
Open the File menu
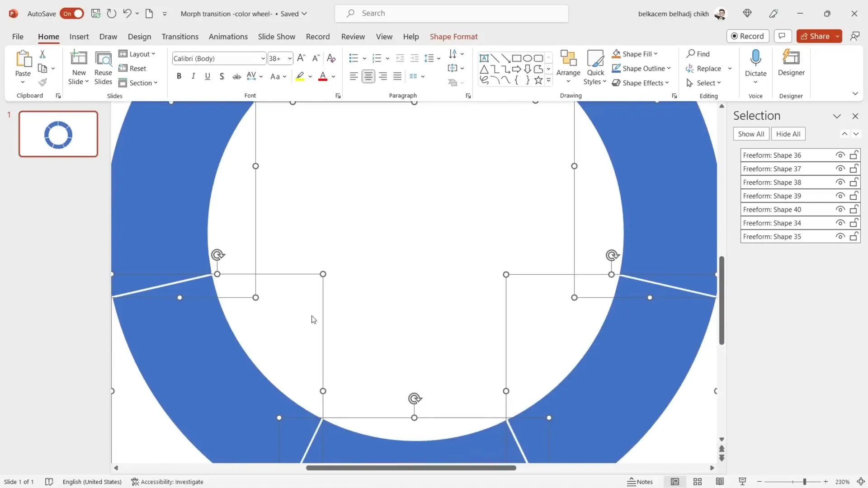pyautogui.click(x=18, y=37)
